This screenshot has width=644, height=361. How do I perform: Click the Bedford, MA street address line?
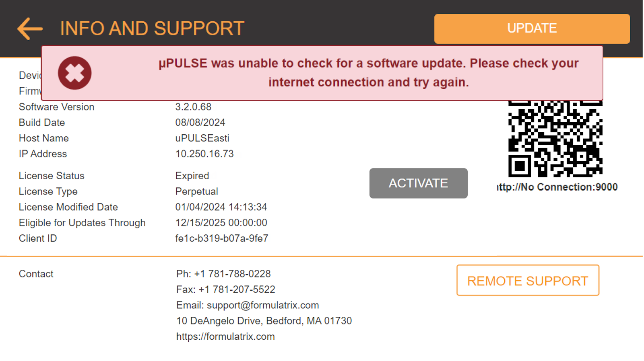(x=264, y=321)
